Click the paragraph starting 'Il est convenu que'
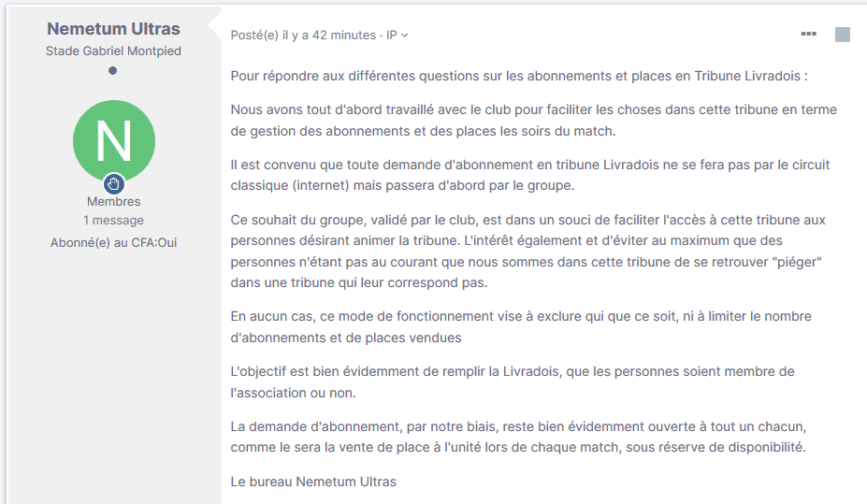The width and height of the screenshot is (867, 504). 529,175
